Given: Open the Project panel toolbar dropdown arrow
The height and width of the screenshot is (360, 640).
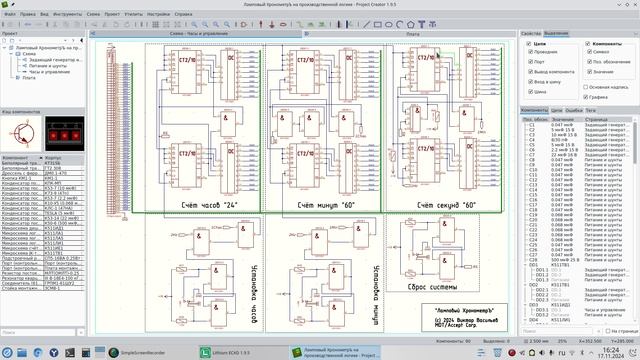Looking at the screenshot, I should pos(65,40).
